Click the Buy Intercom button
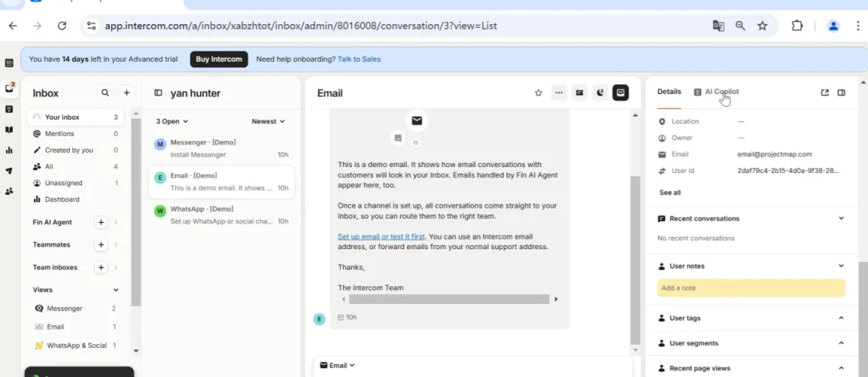This screenshot has height=377, width=868. 219,59
